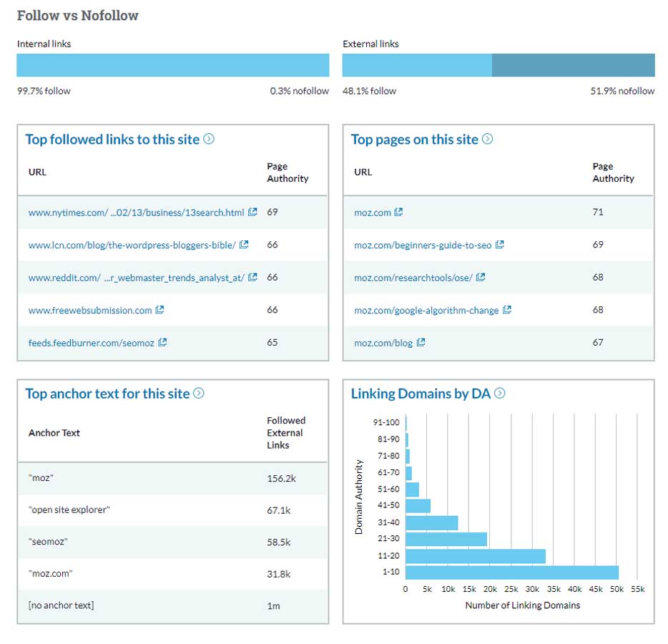Click Page Authority 65 for feedburner link
This screenshot has height=644, width=668.
pos(272,342)
